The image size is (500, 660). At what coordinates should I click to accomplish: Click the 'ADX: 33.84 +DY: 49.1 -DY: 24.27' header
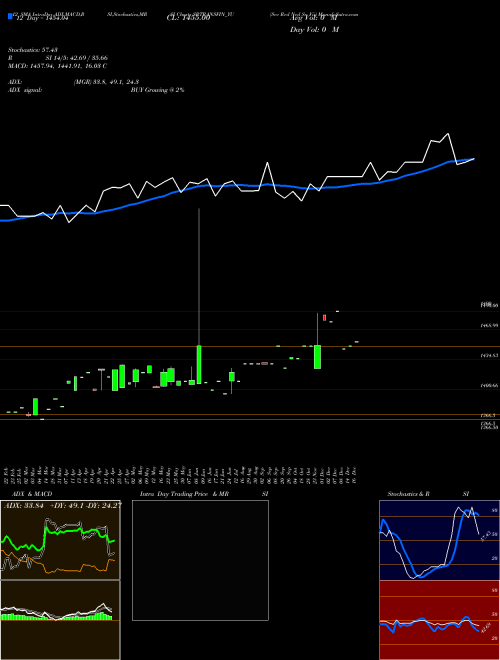[x=63, y=505]
